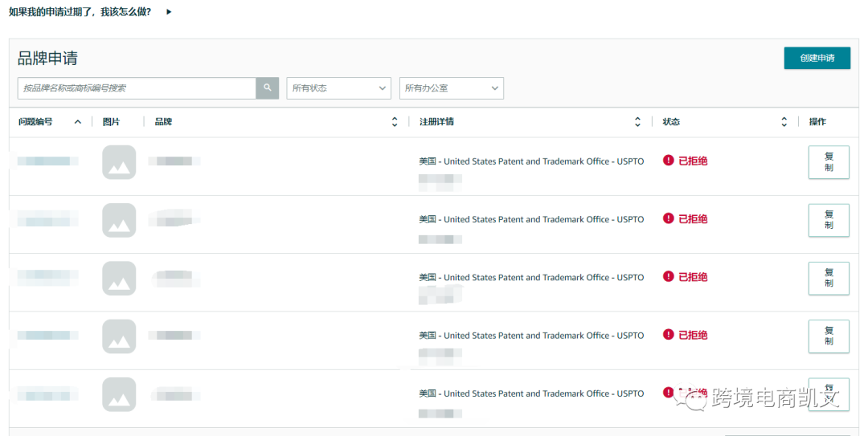Click the fifth row image placeholder
This screenshot has height=436, width=868.
coord(119,394)
